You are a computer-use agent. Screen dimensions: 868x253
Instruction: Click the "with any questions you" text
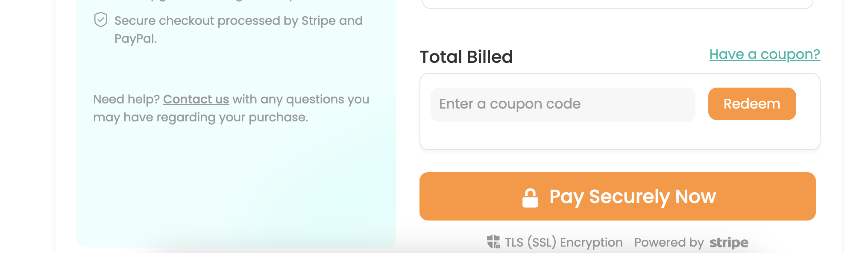[301, 99]
